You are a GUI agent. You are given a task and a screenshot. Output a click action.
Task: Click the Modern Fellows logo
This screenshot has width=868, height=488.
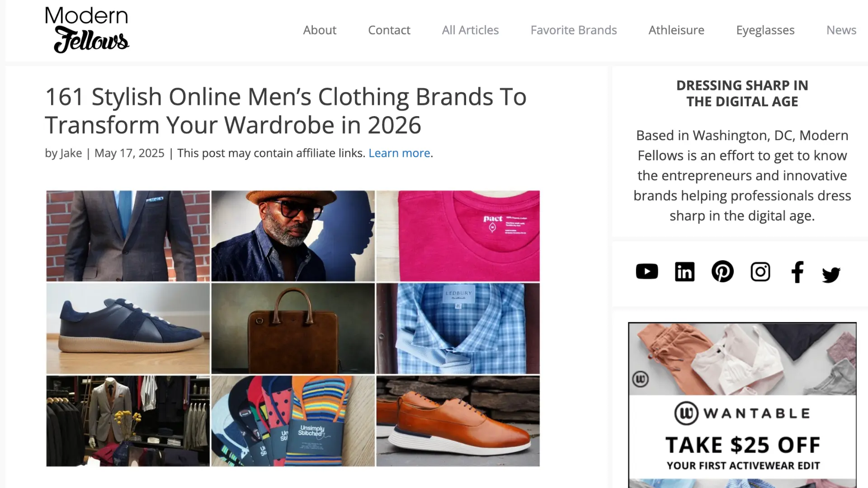87,28
